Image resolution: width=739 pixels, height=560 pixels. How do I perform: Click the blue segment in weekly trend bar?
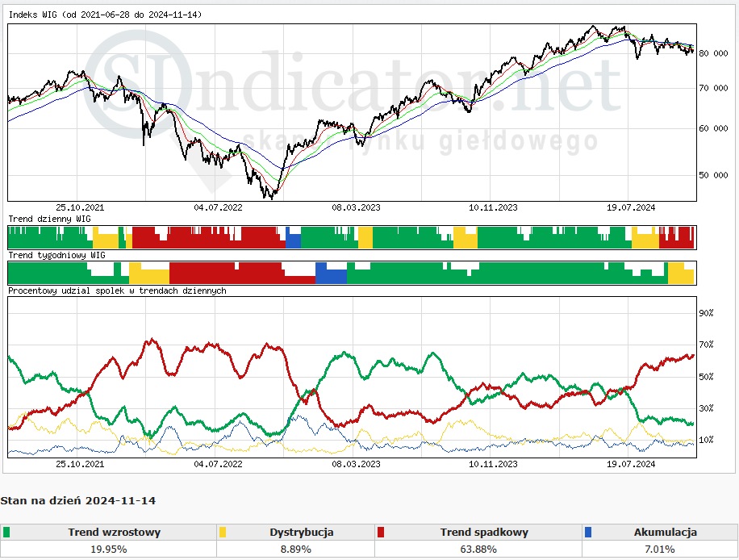[331, 274]
